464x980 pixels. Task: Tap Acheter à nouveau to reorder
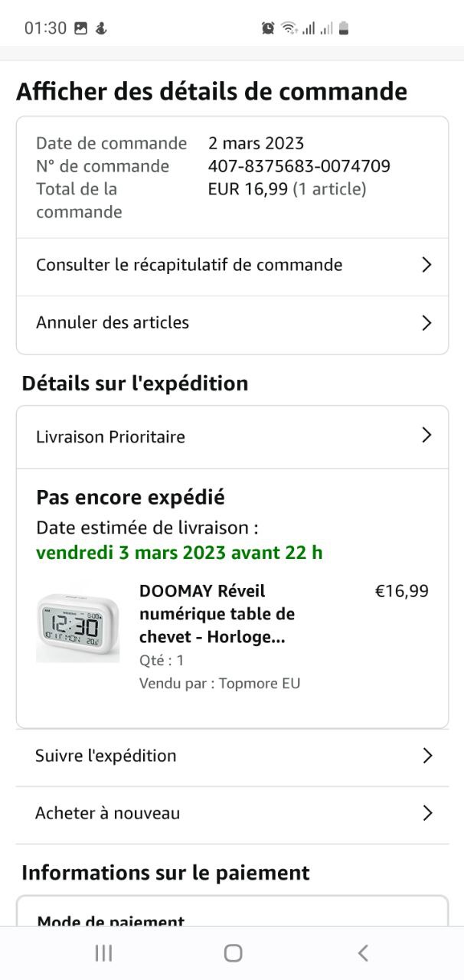click(x=108, y=813)
